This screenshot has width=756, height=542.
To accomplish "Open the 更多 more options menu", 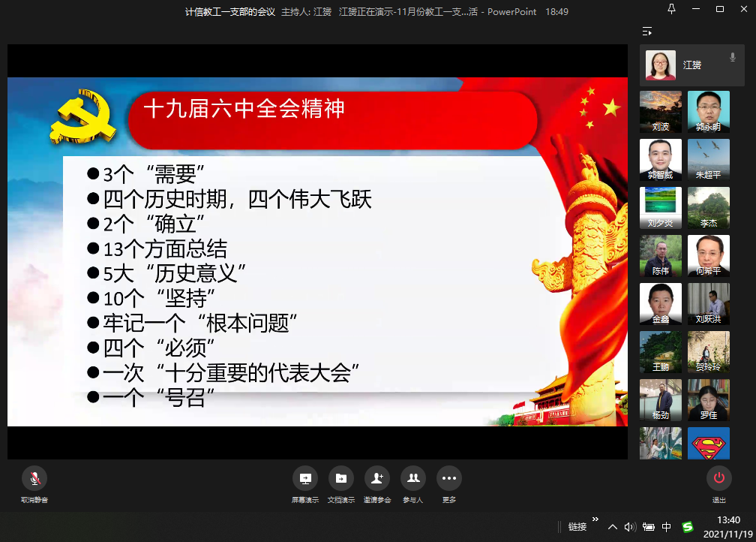I will (x=449, y=478).
